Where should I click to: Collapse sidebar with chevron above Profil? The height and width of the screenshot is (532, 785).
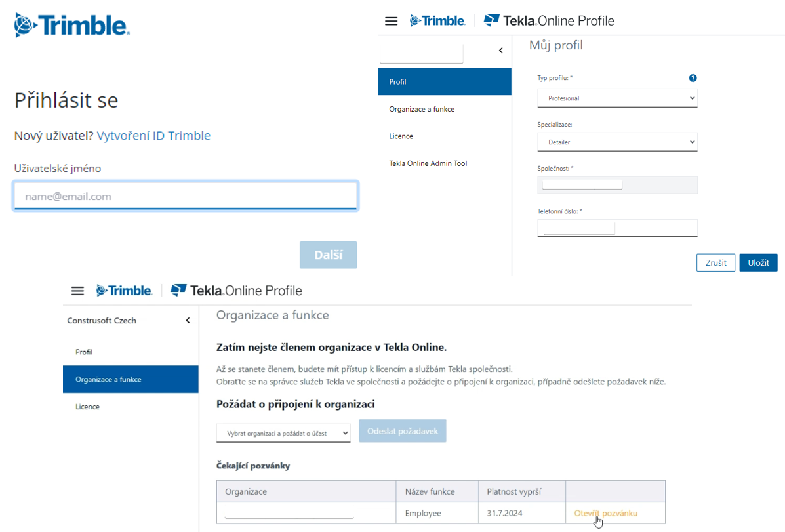pos(500,50)
